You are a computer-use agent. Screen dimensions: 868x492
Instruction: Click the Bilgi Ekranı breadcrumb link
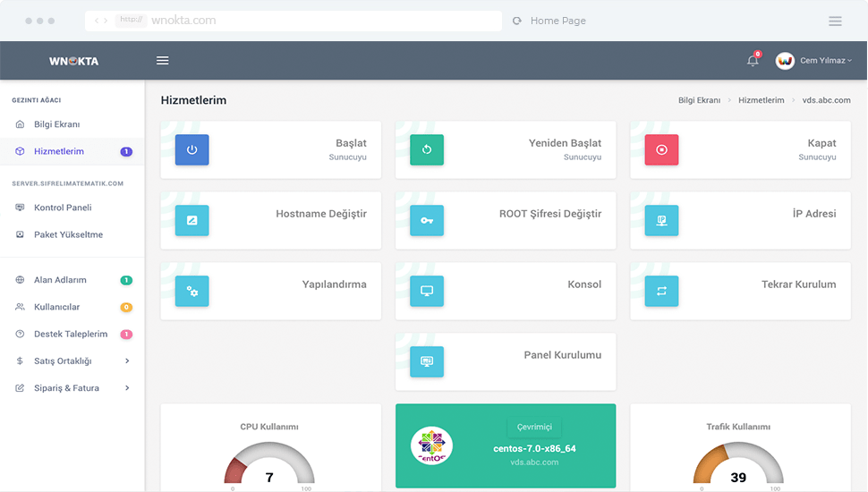(699, 100)
